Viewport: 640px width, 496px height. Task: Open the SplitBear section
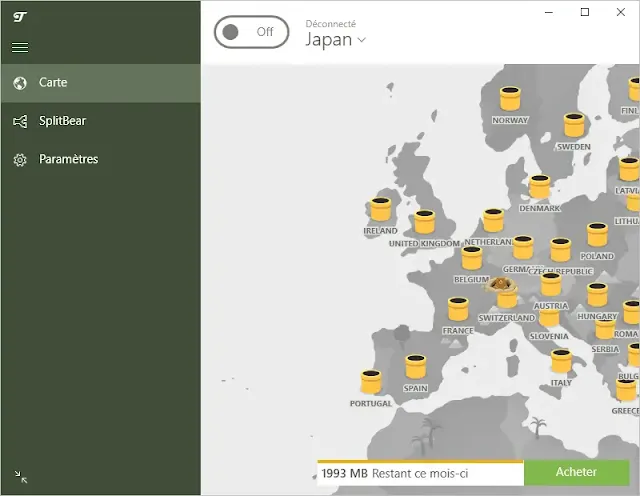click(x=101, y=121)
